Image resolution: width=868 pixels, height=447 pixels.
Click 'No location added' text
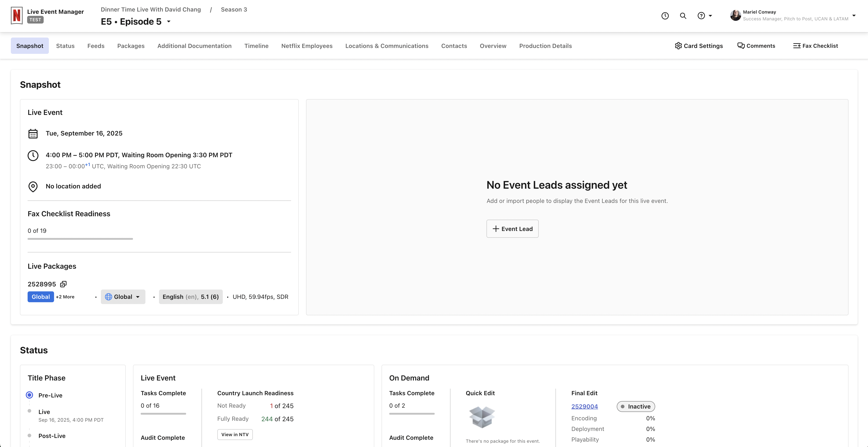[73, 186]
